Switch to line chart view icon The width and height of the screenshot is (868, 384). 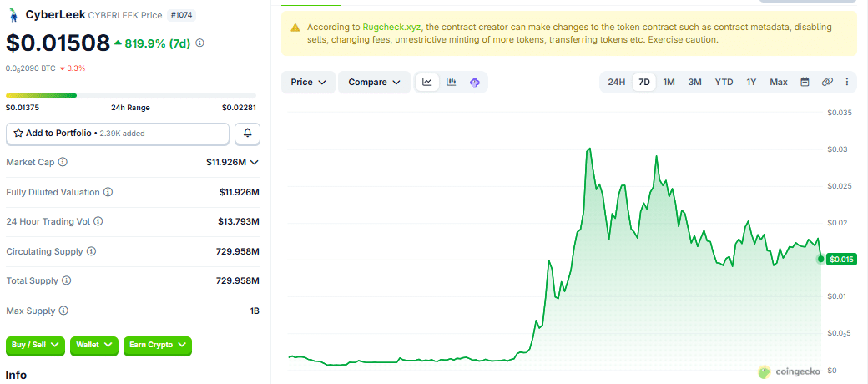pyautogui.click(x=427, y=82)
